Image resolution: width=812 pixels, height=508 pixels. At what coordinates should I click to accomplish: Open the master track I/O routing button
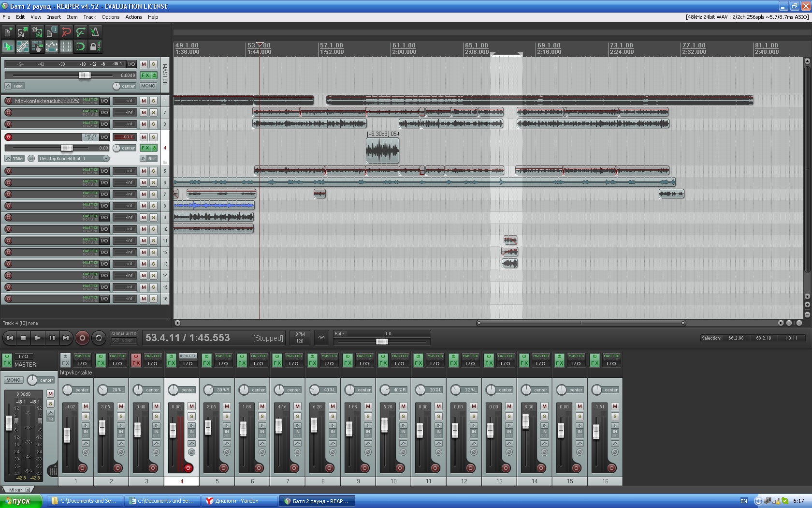pyautogui.click(x=131, y=64)
